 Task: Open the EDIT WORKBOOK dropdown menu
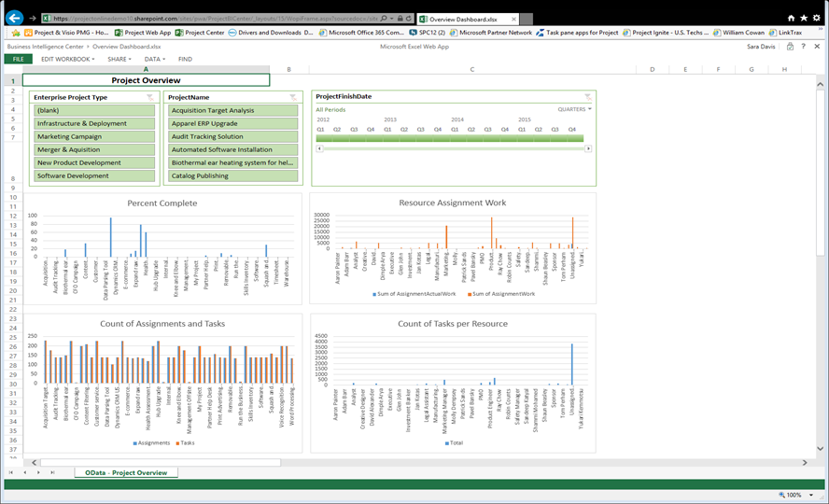(66, 59)
